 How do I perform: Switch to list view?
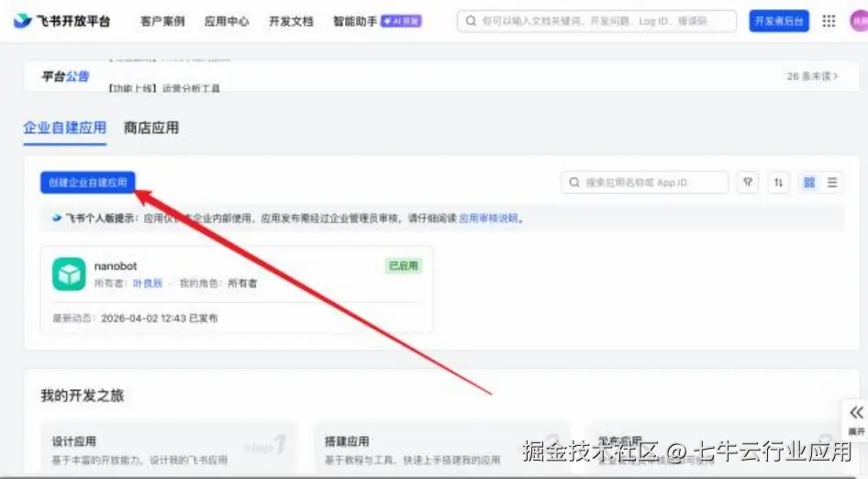(x=832, y=183)
